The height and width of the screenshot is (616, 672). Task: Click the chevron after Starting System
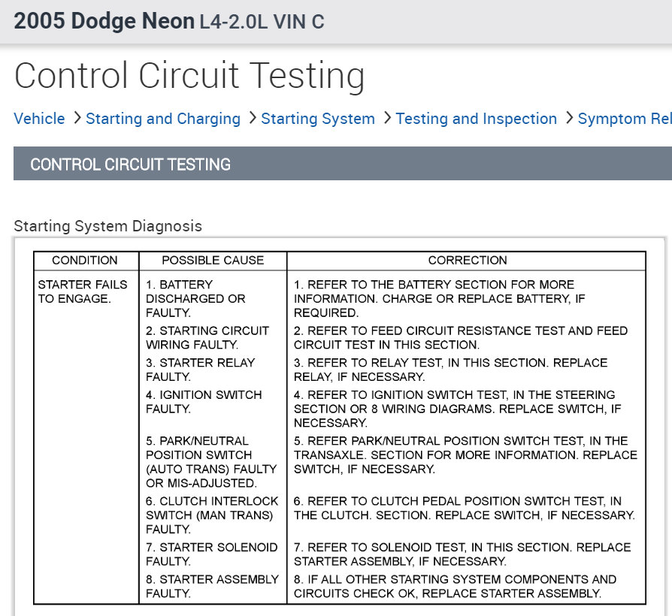[386, 119]
